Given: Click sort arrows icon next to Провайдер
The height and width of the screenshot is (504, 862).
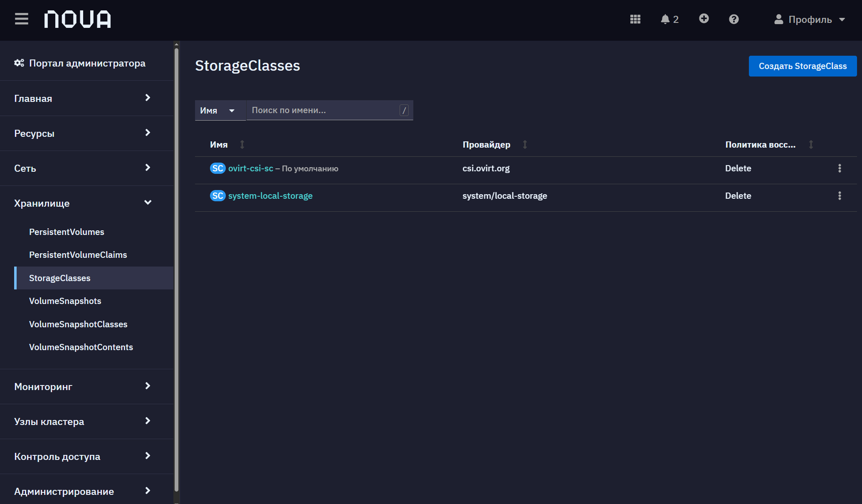Looking at the screenshot, I should coord(525,144).
